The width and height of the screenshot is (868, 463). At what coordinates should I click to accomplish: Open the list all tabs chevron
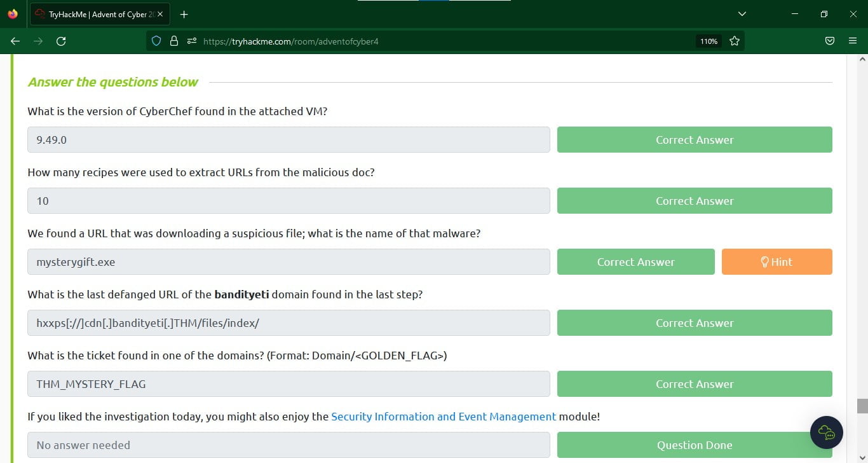[742, 14]
